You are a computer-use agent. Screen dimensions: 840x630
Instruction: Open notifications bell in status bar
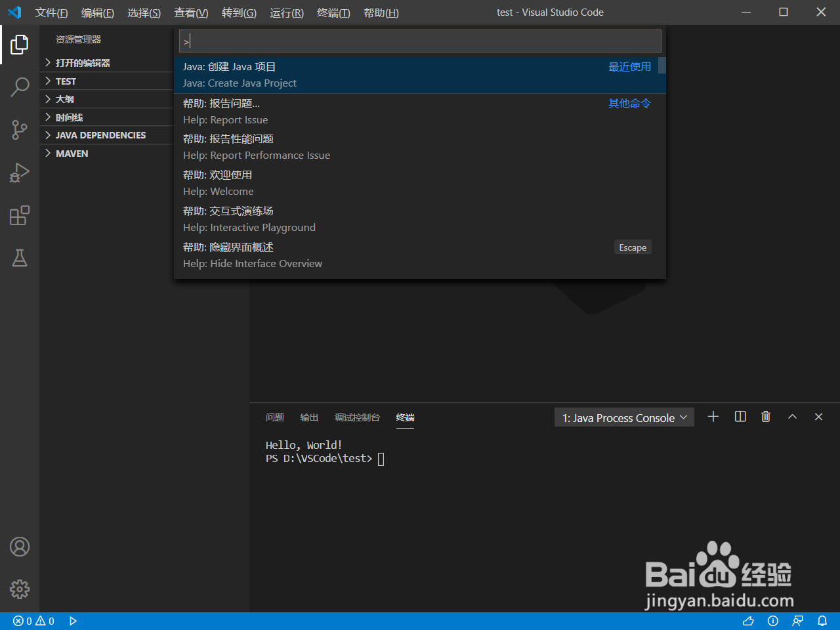pyautogui.click(x=822, y=621)
